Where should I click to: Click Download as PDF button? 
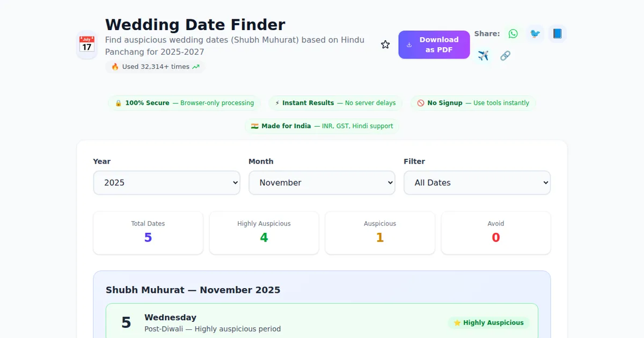pyautogui.click(x=434, y=45)
